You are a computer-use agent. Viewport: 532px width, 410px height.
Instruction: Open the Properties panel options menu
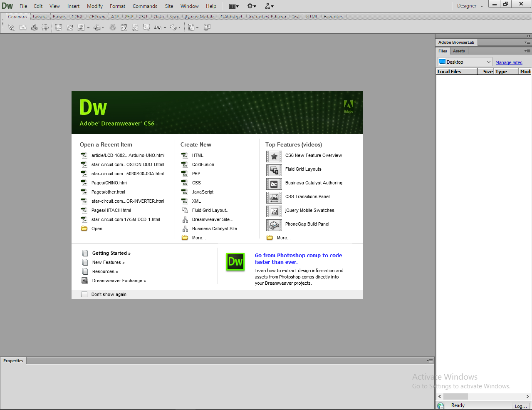tap(430, 360)
